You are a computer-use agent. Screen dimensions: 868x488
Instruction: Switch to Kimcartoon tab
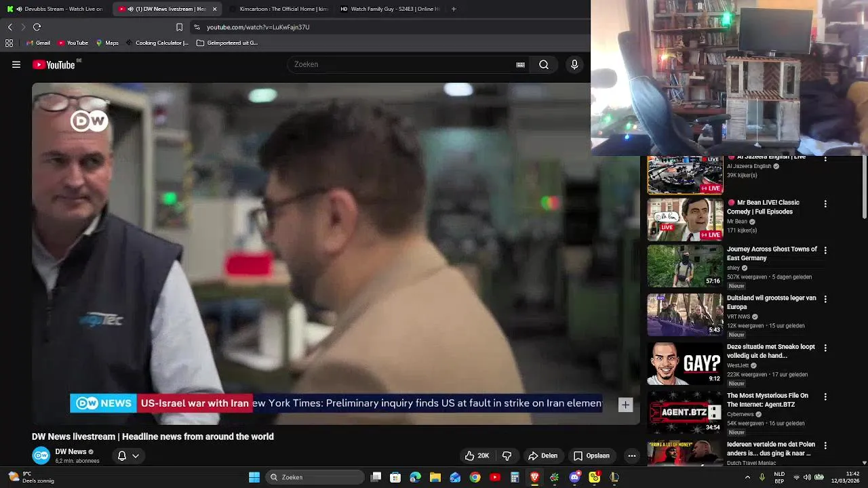pos(278,9)
